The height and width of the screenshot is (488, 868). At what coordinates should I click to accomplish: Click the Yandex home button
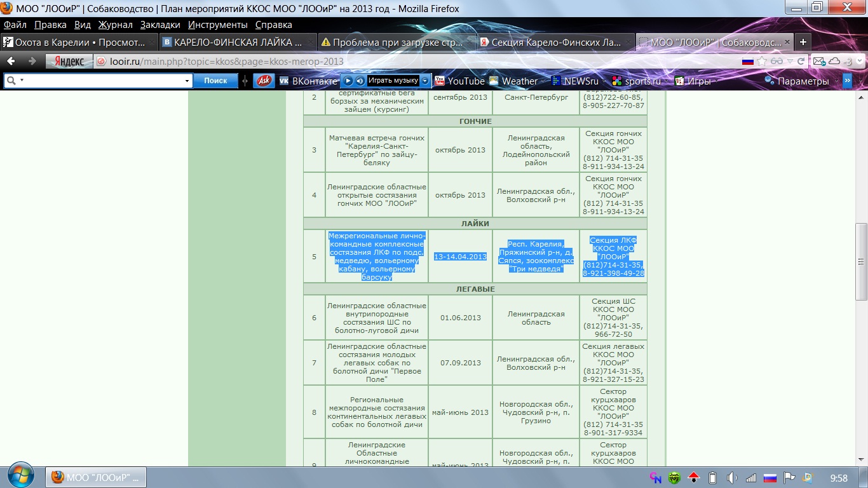coord(69,62)
